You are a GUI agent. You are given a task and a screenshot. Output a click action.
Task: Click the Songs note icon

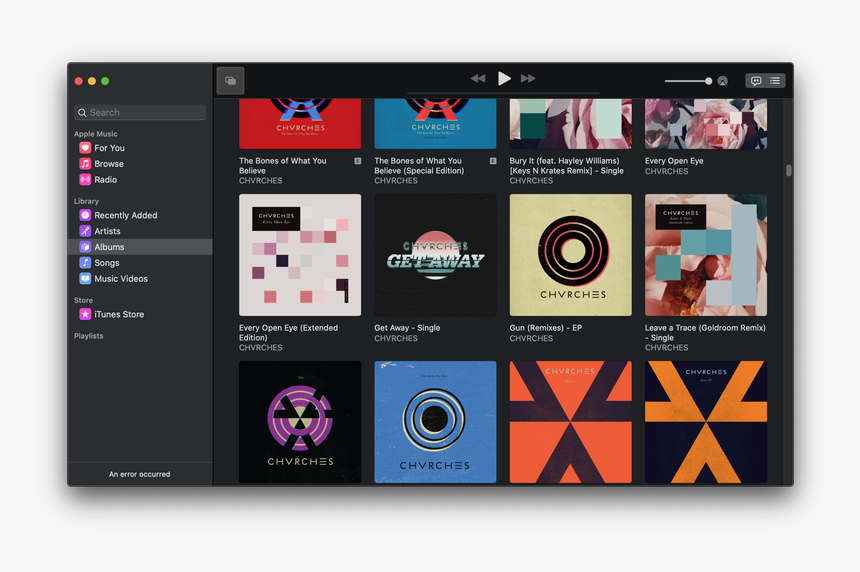click(x=85, y=263)
